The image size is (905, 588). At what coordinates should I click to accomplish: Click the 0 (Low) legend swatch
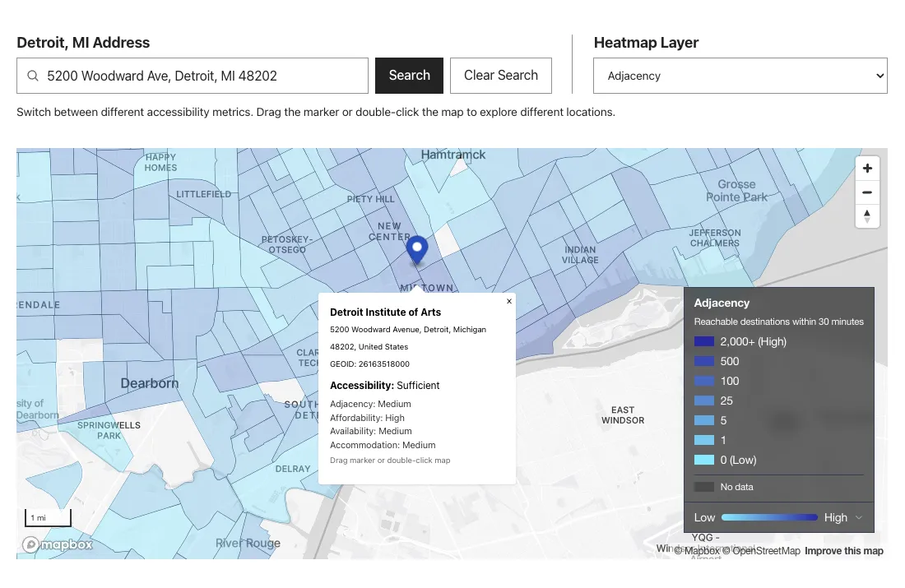703,460
